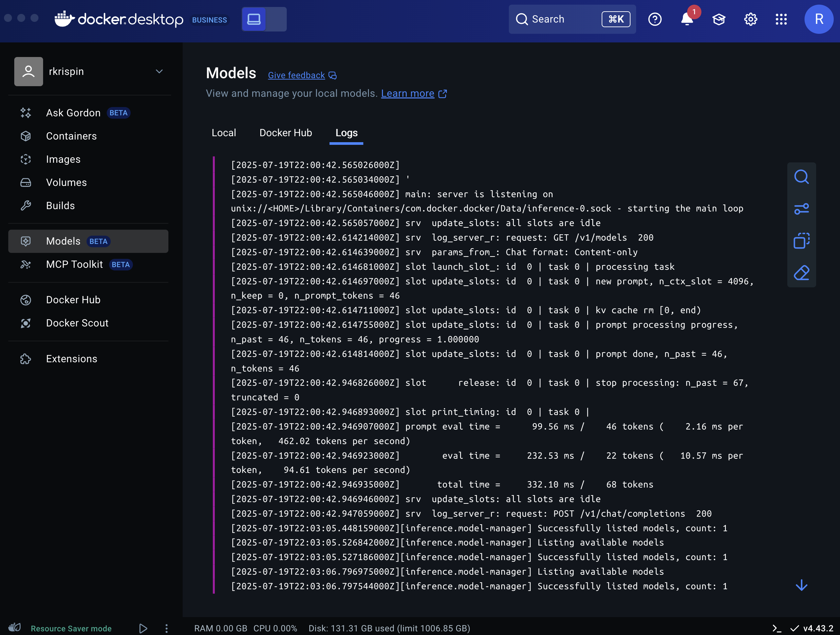
Task: Clear the model logs with the eraser icon
Action: click(801, 272)
